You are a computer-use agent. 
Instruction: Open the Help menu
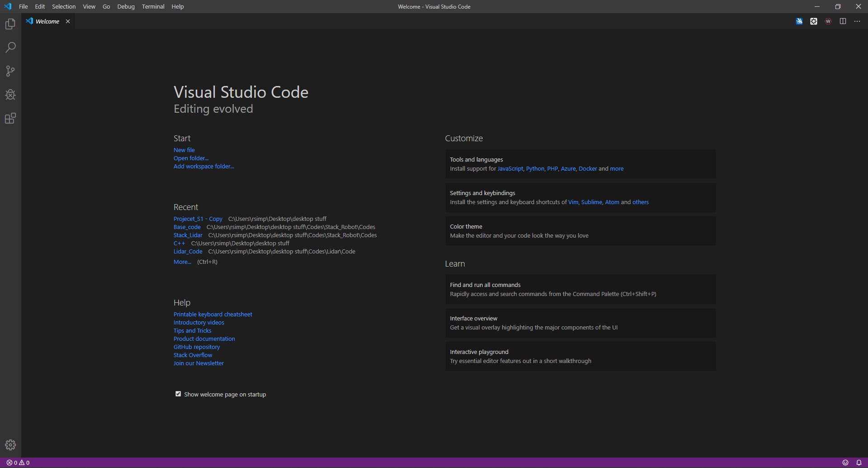tap(178, 6)
